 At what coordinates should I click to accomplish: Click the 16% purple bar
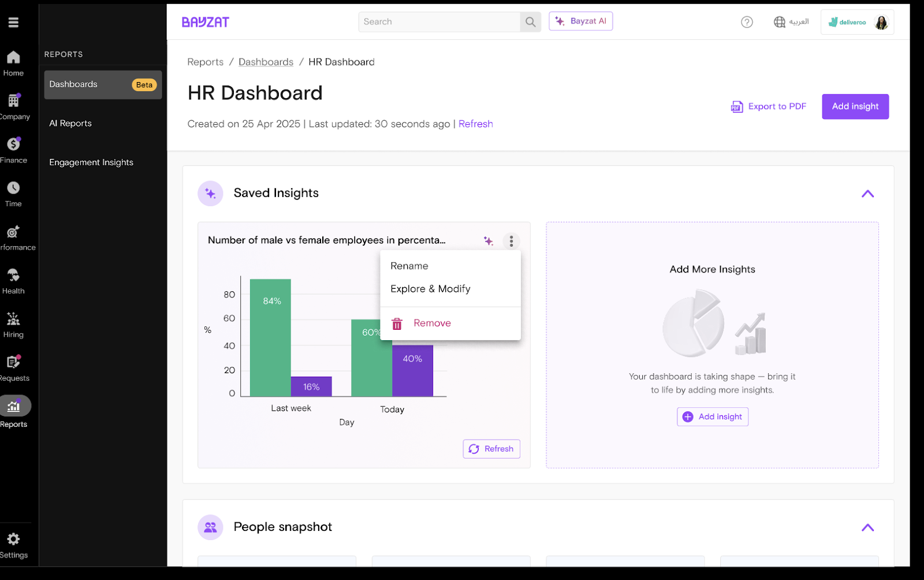[x=311, y=386]
